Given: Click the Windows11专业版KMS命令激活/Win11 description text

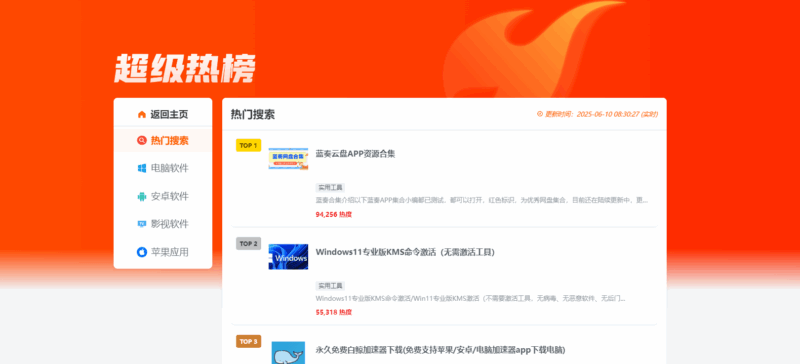Looking at the screenshot, I should tap(470, 299).
